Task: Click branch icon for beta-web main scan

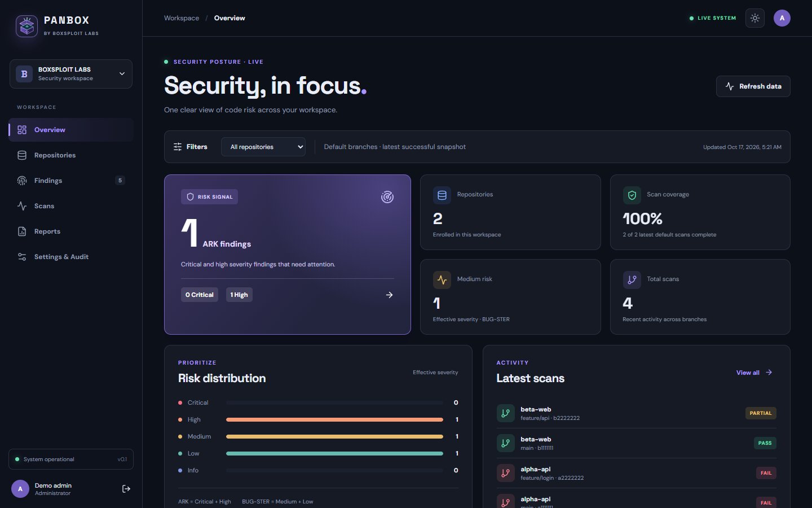Action: pos(506,443)
